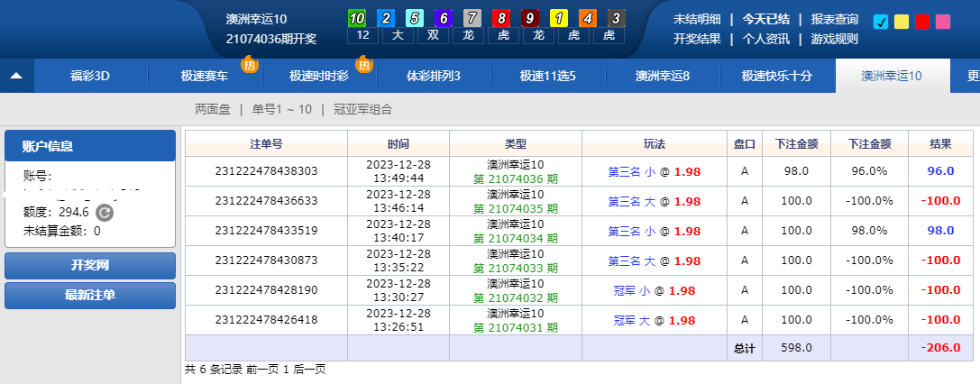This screenshot has width=980, height=384.
Task: Open the 游戏规则 rules link
Action: pos(834,39)
